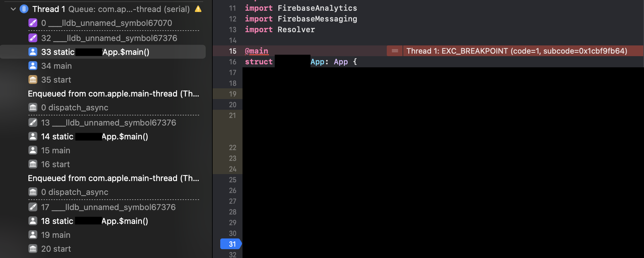
Task: Click library icon of frame 20 start
Action: pyautogui.click(x=33, y=249)
